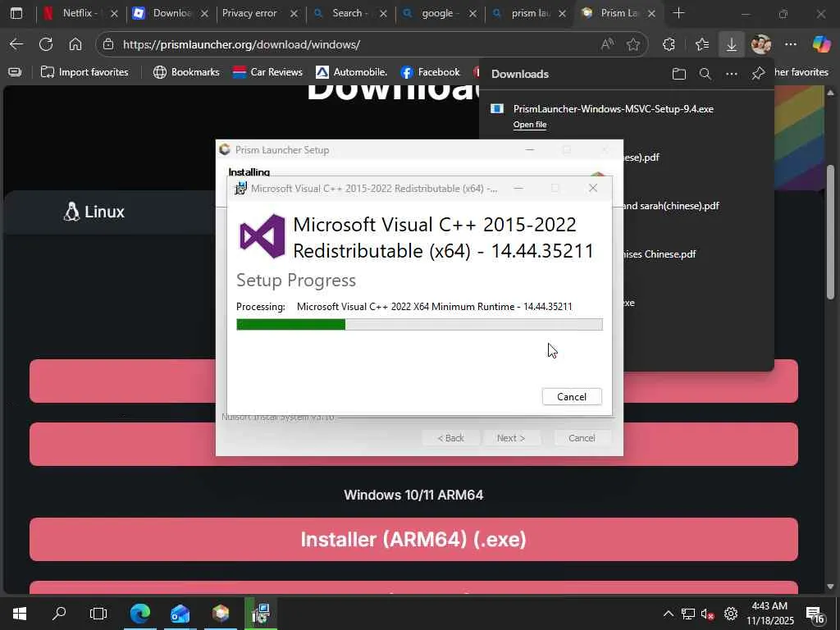Toggle the Downloads toolbar button
Image resolution: width=840 pixels, height=630 pixels.
[x=731, y=44]
